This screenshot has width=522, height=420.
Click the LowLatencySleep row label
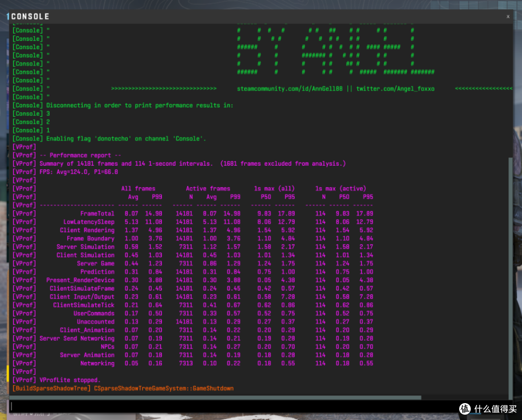point(89,222)
